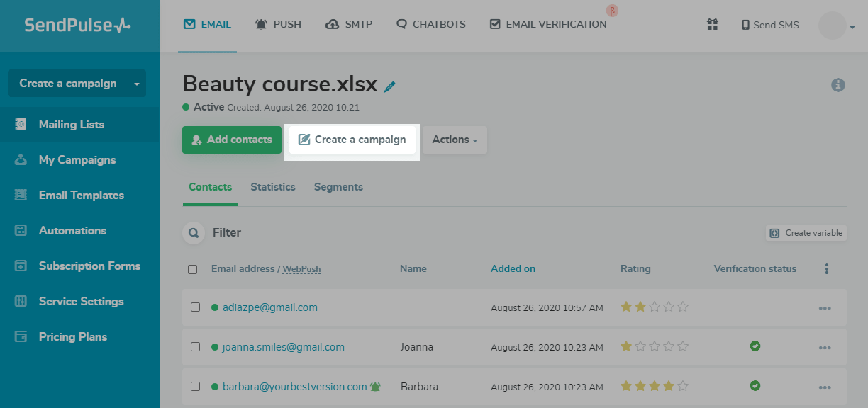Open the Segments tab
The image size is (868, 408).
[338, 187]
